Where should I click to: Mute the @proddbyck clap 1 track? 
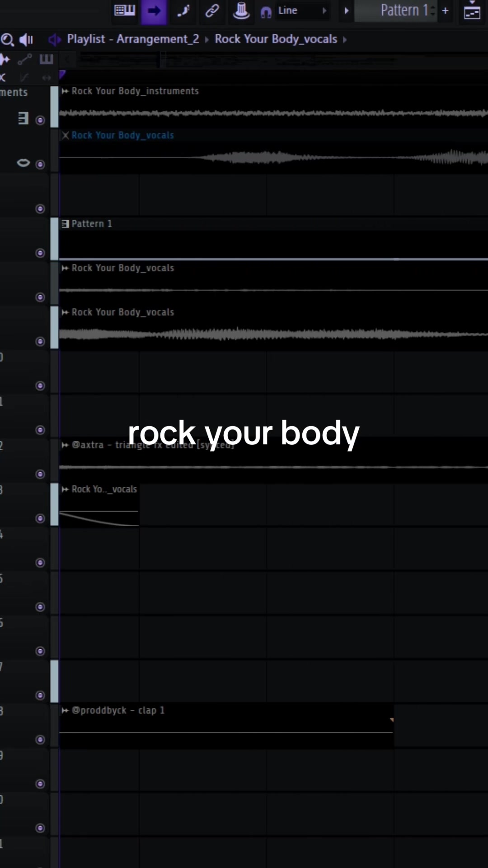(40, 740)
